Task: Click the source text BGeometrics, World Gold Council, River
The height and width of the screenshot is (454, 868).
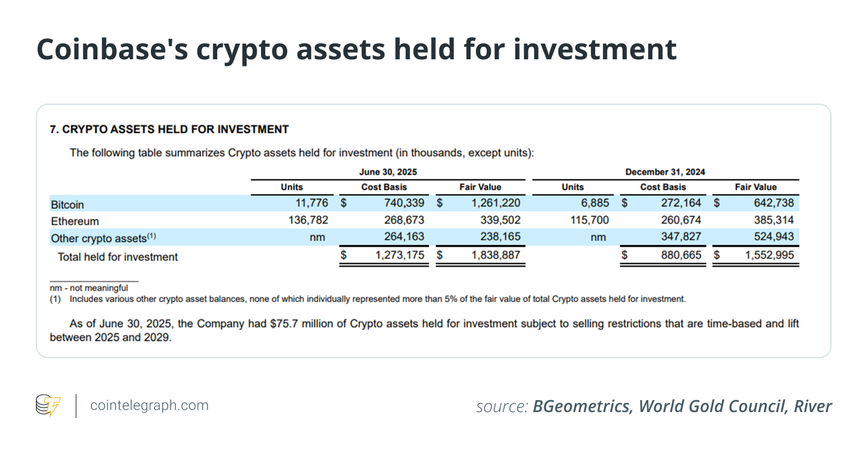Action: point(681,407)
